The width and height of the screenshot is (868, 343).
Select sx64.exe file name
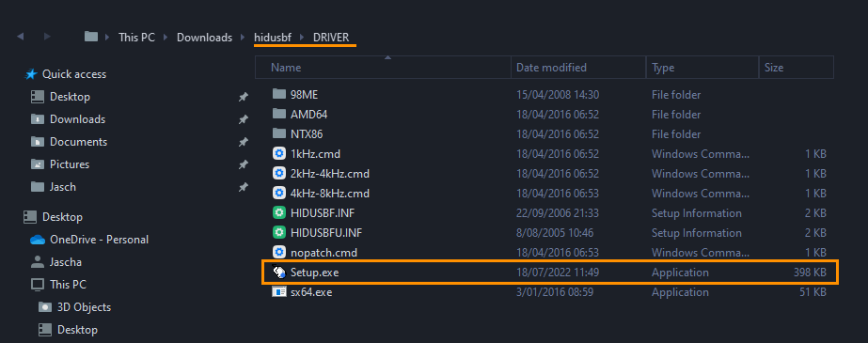tap(311, 292)
